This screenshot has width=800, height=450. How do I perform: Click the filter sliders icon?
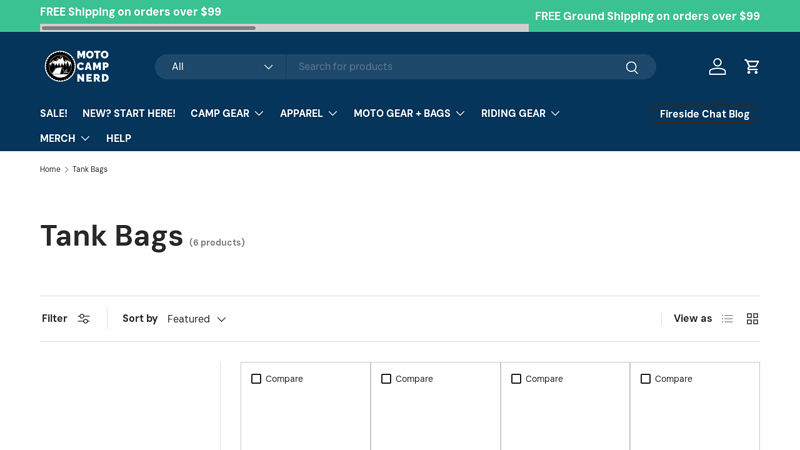(x=84, y=319)
